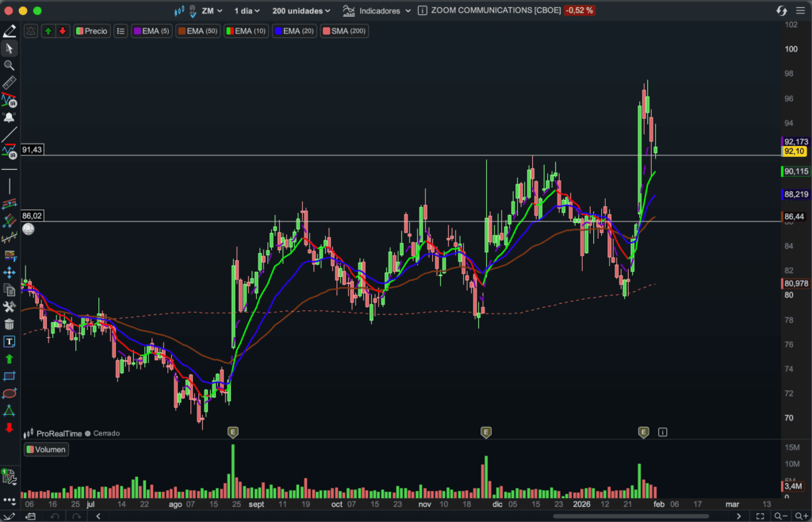
Task: Click the Precio label button
Action: point(92,31)
